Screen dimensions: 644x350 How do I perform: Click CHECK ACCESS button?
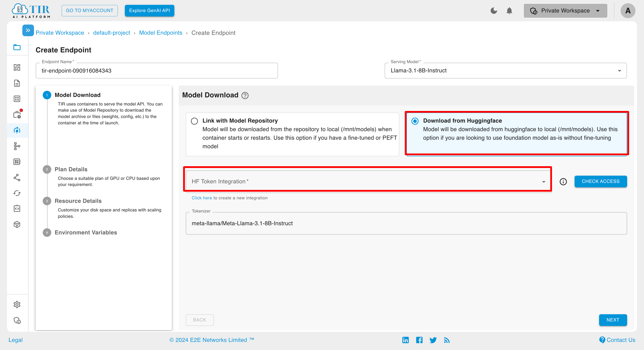pos(601,181)
